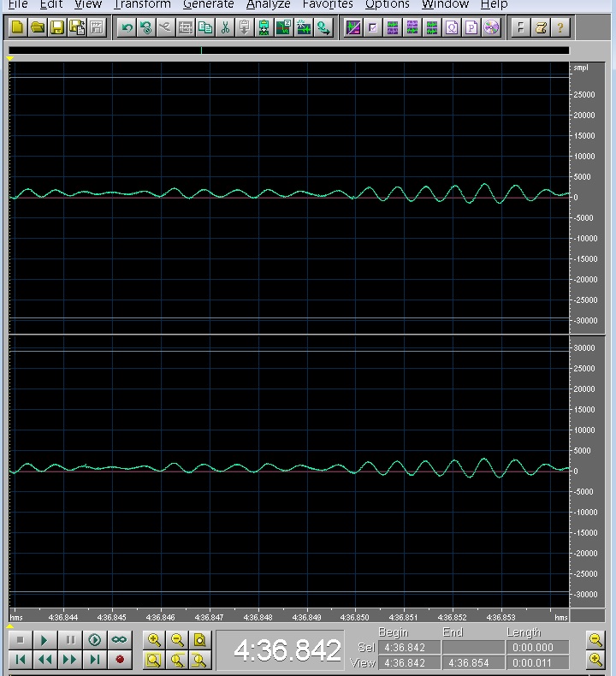Open the View menu
Viewport: 616px width, 676px height.
click(x=88, y=4)
